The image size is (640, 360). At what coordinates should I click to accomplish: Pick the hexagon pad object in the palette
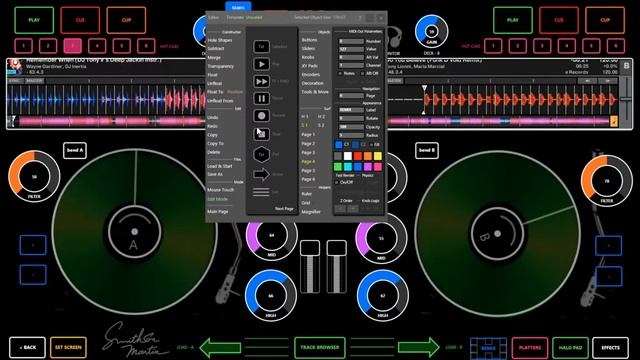click(261, 154)
